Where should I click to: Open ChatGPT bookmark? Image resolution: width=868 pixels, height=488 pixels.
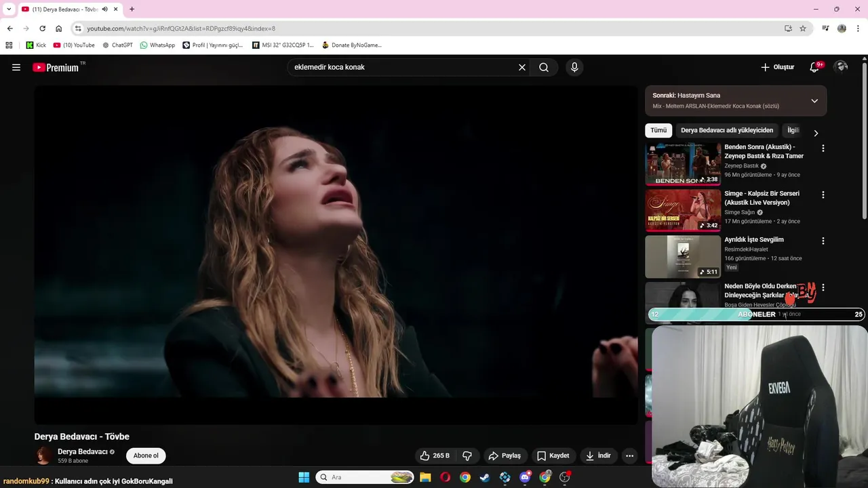click(x=117, y=45)
